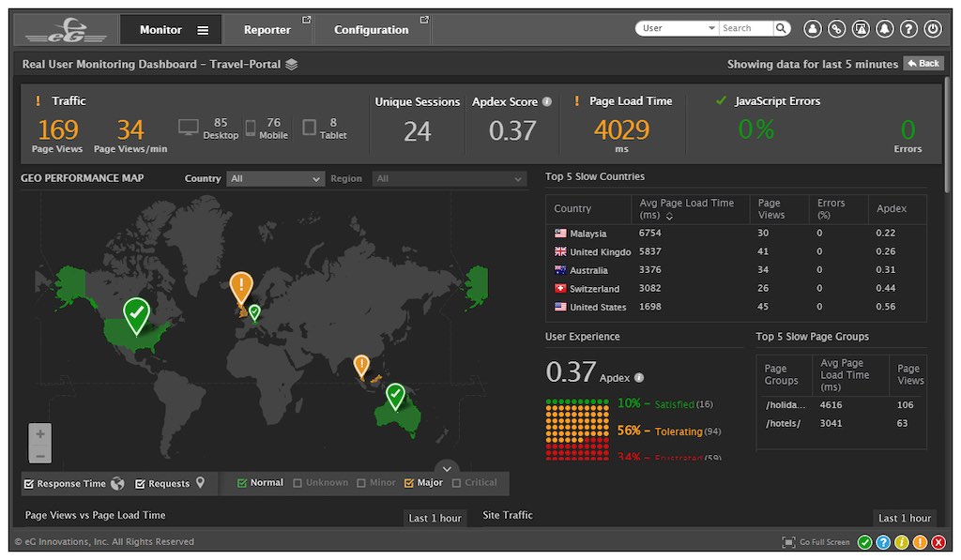Open the User search type dropdown
This screenshot has height=560, width=961.
678,28
